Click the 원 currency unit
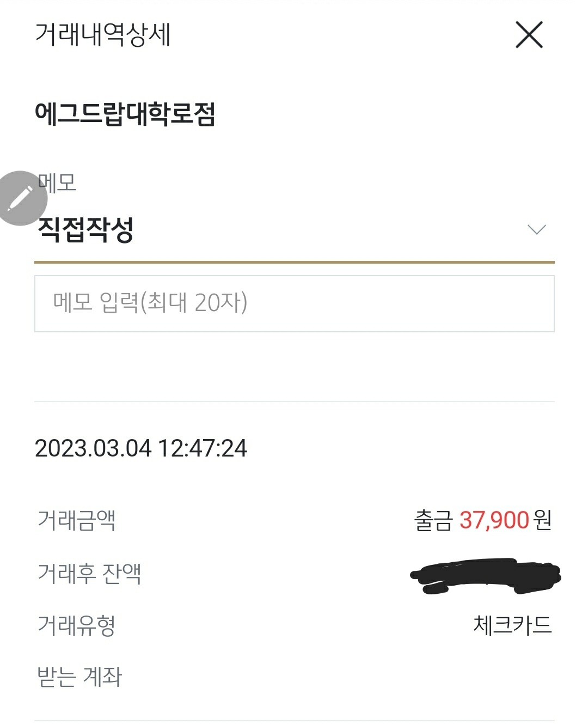 543,520
